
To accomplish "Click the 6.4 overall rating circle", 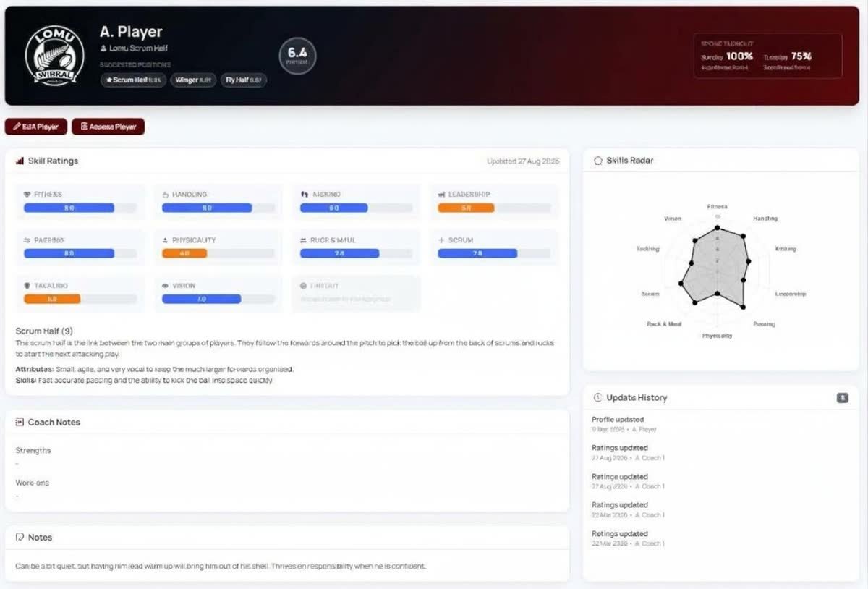I will [297, 56].
